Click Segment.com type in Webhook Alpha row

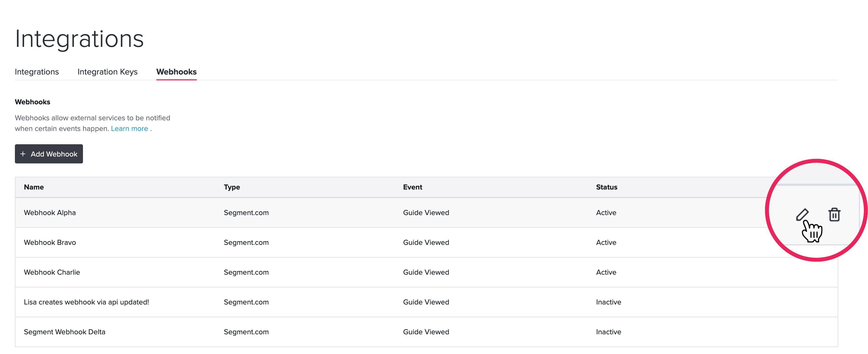(x=246, y=213)
